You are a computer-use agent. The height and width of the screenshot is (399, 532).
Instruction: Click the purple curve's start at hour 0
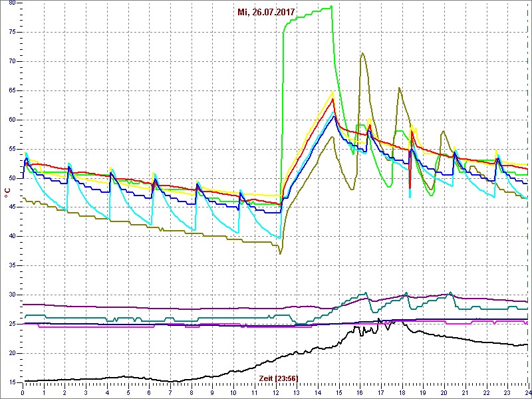pyautogui.click(x=24, y=305)
